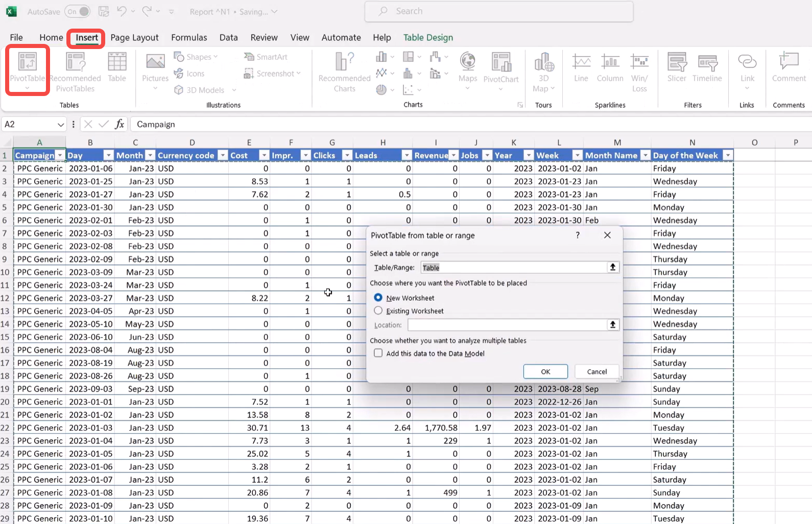Select the Existing Worksheet radio option
This screenshot has height=524, width=812.
click(x=378, y=311)
